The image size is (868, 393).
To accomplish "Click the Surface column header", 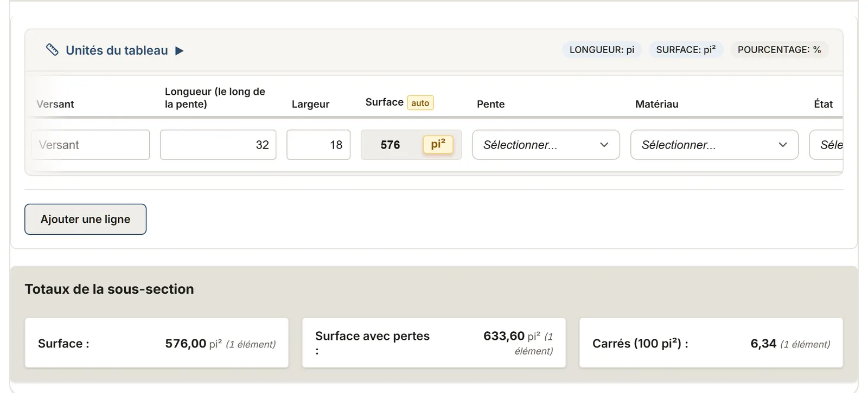I will click(384, 102).
